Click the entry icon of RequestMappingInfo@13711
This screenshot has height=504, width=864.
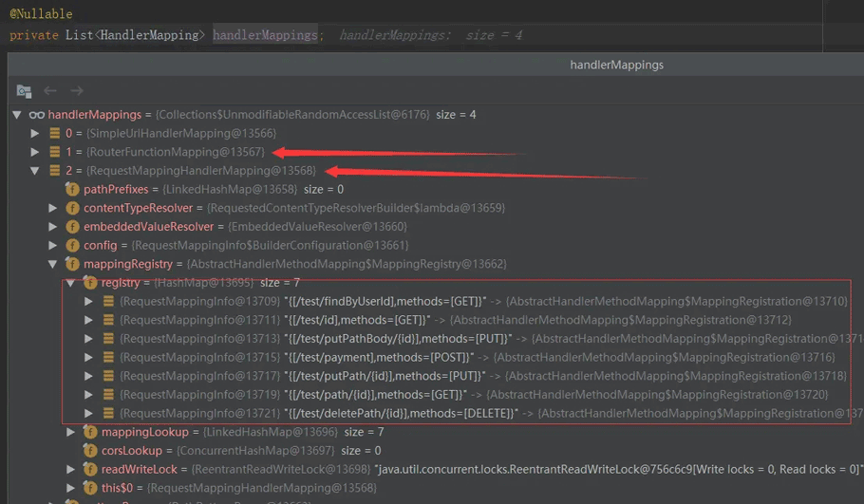tap(108, 320)
